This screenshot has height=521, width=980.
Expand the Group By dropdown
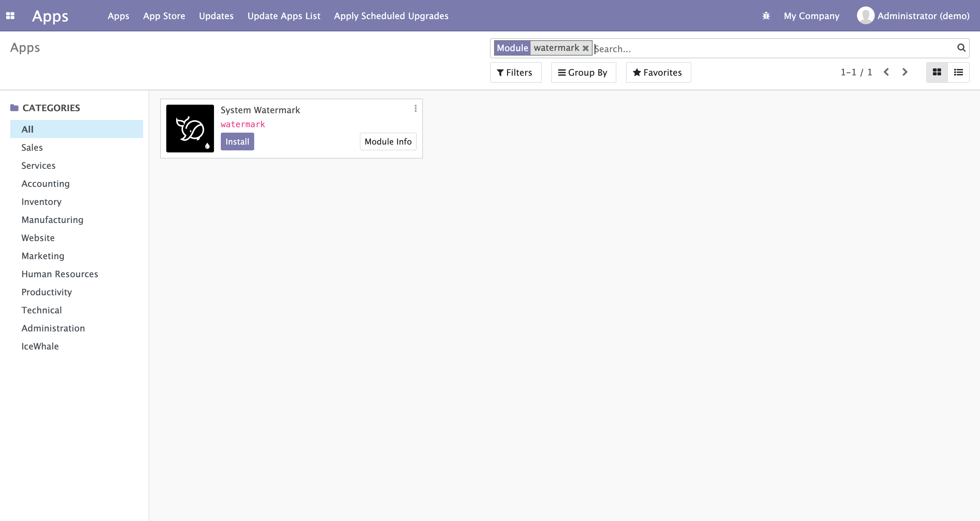coord(583,72)
